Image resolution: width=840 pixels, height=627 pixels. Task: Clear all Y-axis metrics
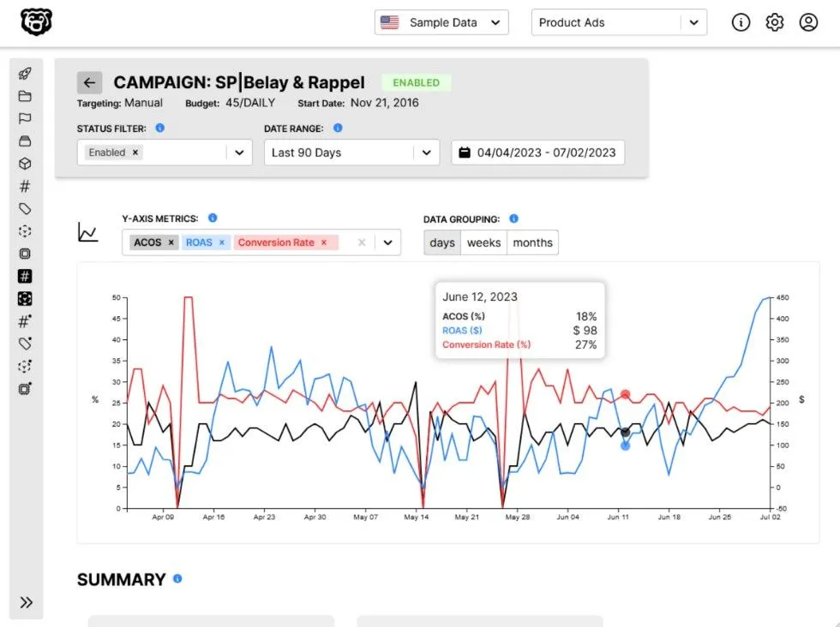click(362, 242)
